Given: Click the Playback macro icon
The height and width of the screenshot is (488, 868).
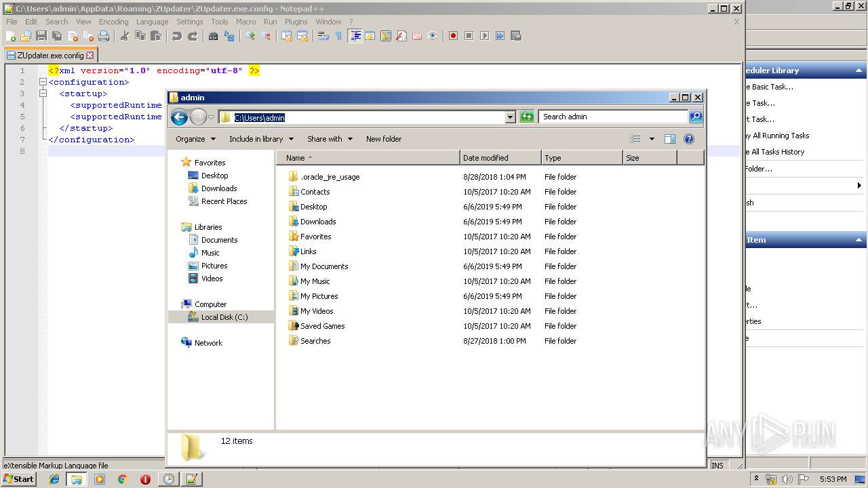Looking at the screenshot, I should tap(484, 36).
